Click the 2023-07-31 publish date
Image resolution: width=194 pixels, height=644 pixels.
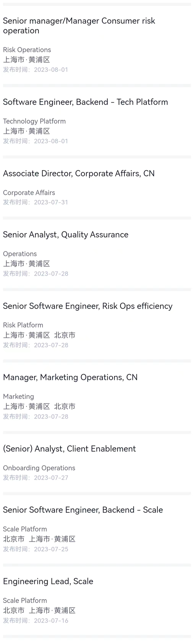pyautogui.click(x=51, y=202)
